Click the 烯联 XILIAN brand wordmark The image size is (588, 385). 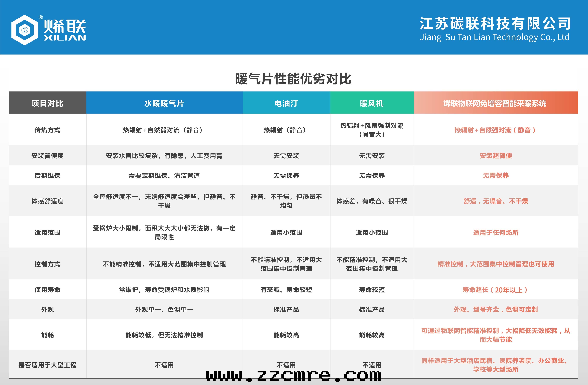pos(65,30)
